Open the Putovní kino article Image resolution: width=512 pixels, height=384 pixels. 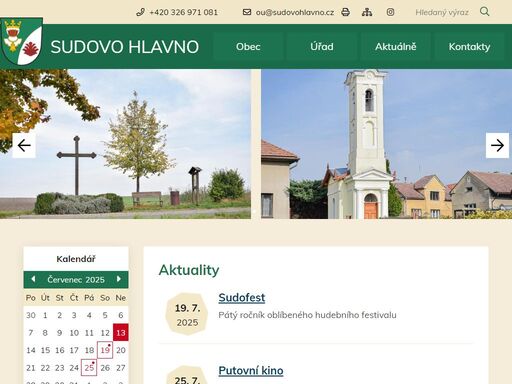point(251,371)
